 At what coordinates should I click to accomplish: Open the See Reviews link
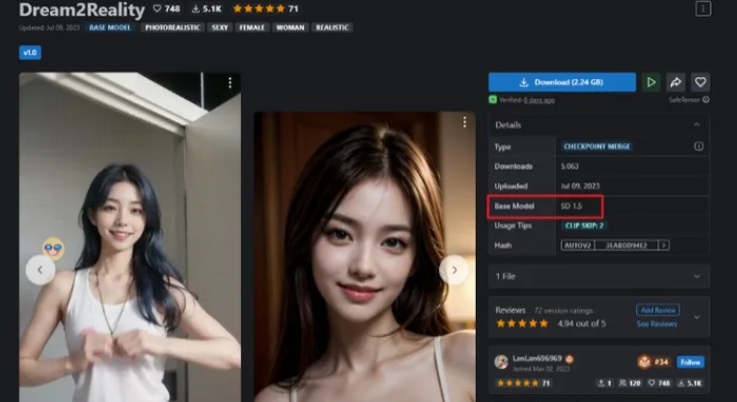click(x=657, y=324)
